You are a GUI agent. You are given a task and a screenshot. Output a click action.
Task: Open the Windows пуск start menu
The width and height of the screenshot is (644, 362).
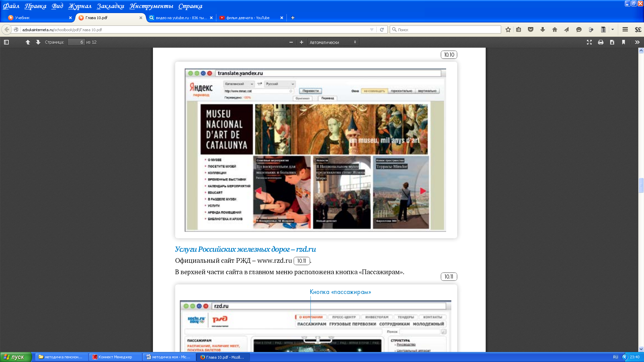(x=16, y=357)
